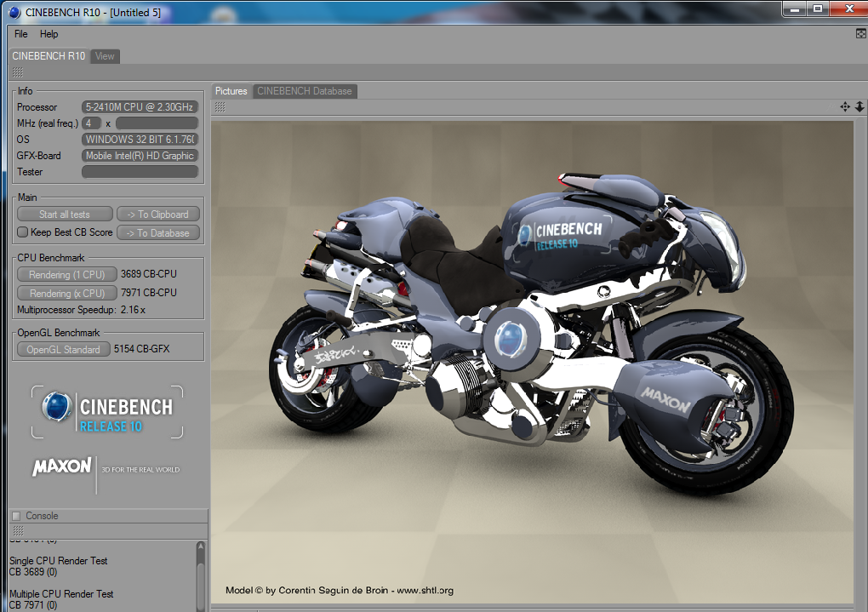Click the layout icon at menu bar right

pyautogui.click(x=861, y=34)
